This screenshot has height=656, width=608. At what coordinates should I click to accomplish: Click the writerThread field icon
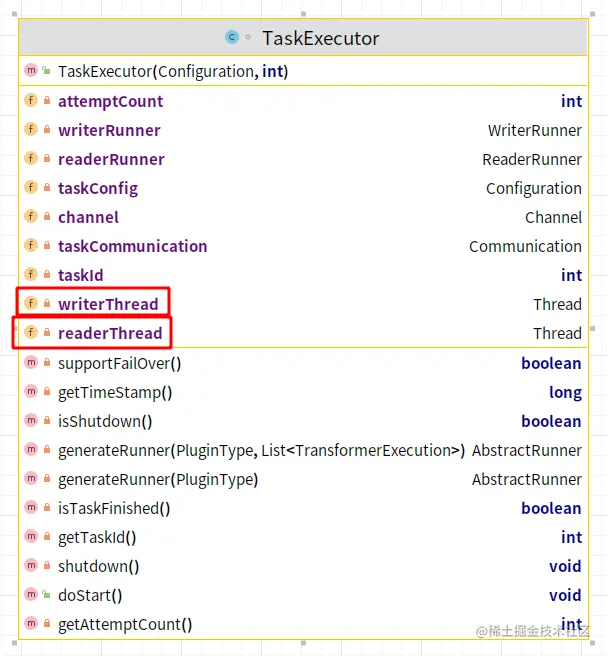(31, 303)
